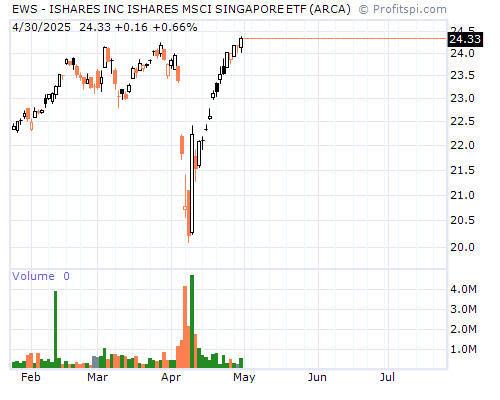Viewport: 500px width, 400px height.
Task: Click the 21.5 price axis label
Action: [x=462, y=170]
